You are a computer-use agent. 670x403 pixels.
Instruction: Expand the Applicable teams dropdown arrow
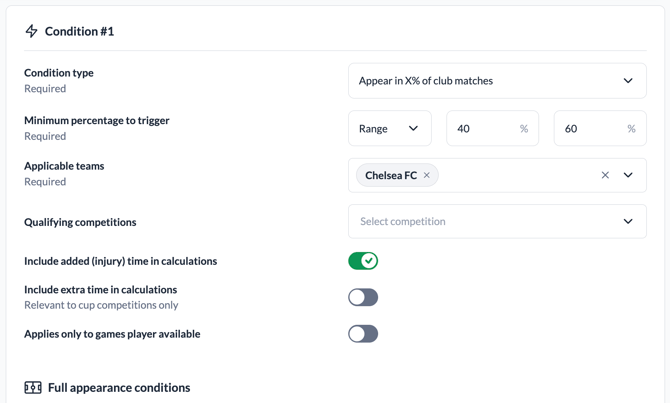pos(628,175)
